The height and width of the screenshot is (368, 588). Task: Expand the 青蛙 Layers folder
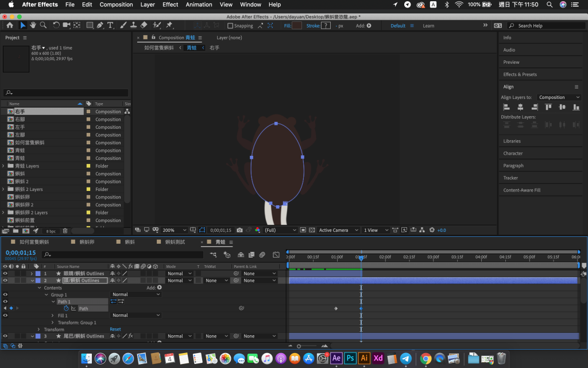(x=3, y=166)
